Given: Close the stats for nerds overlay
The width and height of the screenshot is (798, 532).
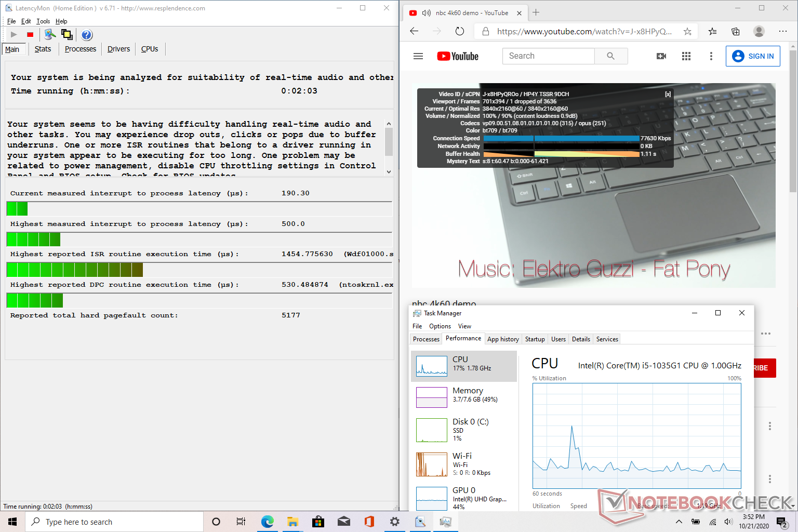Looking at the screenshot, I should coord(668,94).
